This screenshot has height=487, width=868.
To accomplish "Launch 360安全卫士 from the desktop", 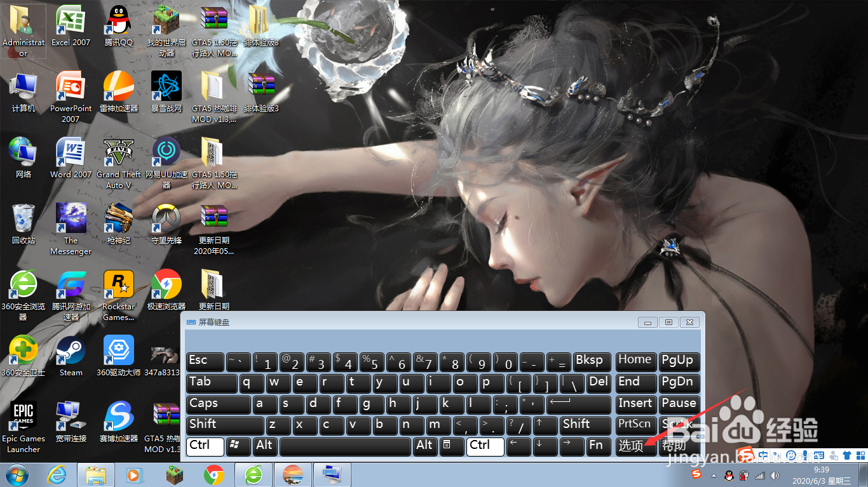I will pos(24,356).
